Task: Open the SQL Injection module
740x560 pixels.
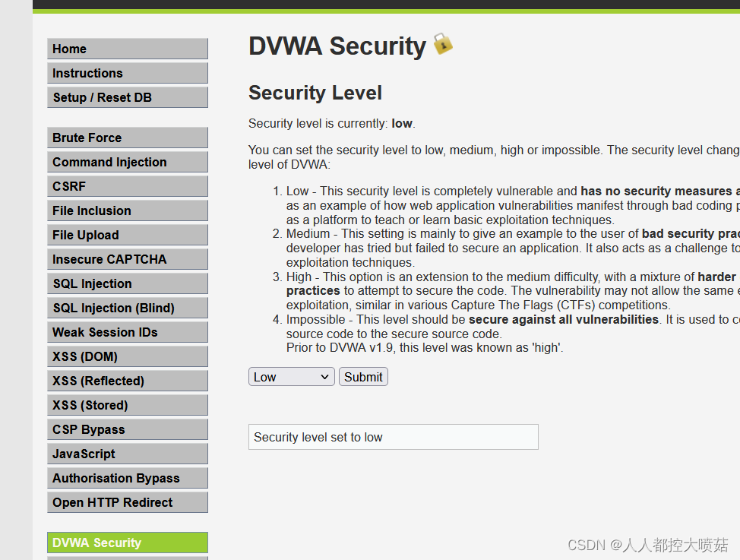Action: click(x=127, y=283)
